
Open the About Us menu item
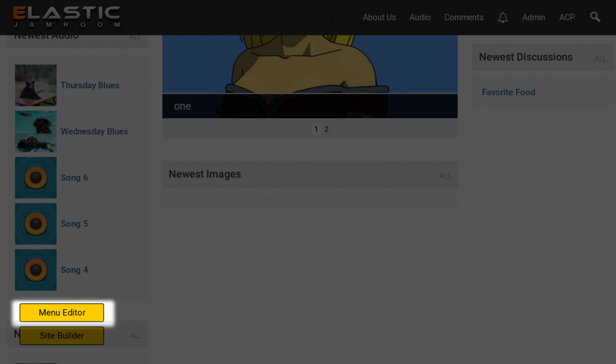click(x=379, y=17)
